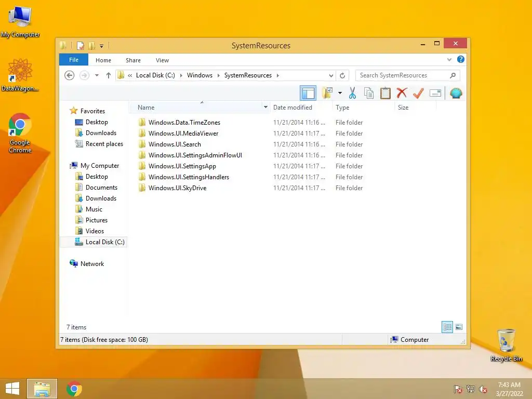This screenshot has height=399, width=532.
Task: Open the View ribbon tab
Action: point(162,60)
